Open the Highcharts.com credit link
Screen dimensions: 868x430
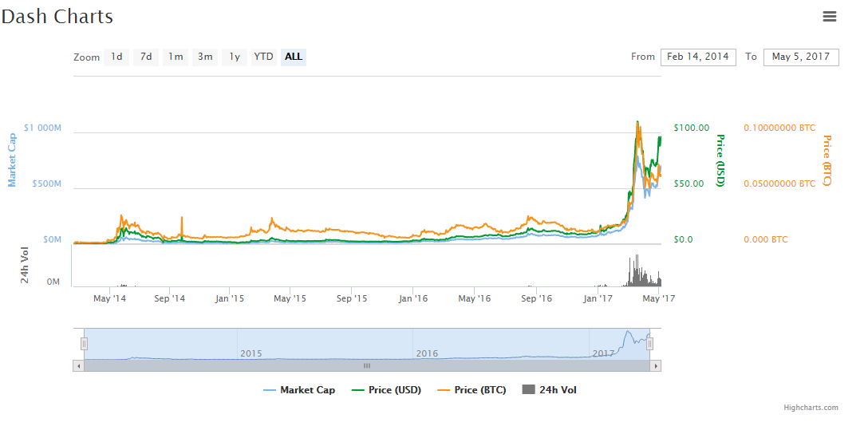[x=811, y=408]
